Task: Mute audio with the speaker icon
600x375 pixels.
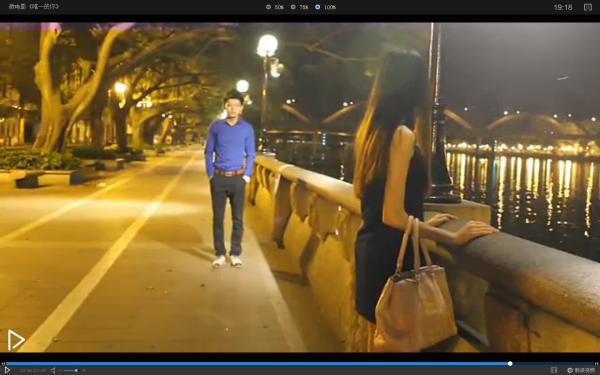Action: click(53, 370)
